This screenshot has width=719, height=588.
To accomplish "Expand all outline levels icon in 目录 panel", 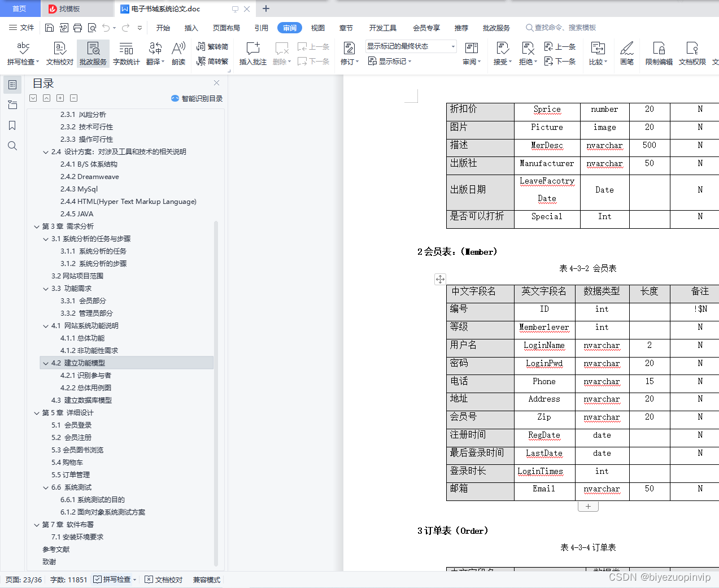I will click(60, 98).
